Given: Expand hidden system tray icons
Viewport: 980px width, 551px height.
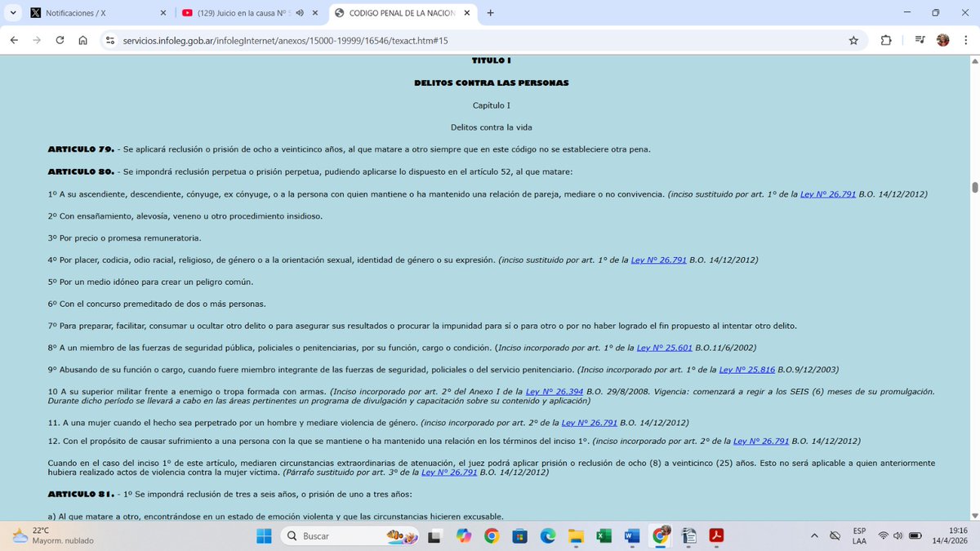Looking at the screenshot, I should click(x=814, y=536).
